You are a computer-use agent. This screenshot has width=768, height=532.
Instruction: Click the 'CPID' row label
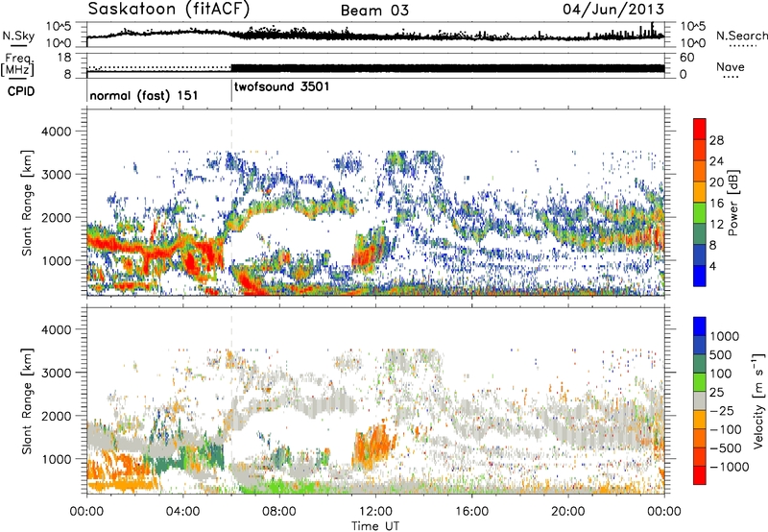point(21,91)
